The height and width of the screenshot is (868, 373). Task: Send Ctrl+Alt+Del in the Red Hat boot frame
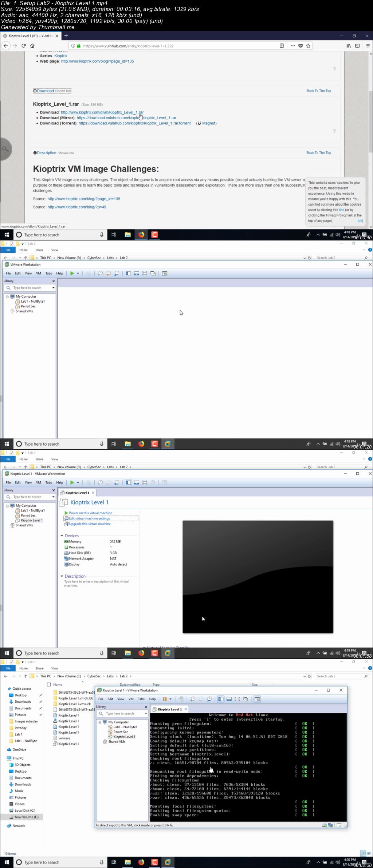[x=181, y=699]
